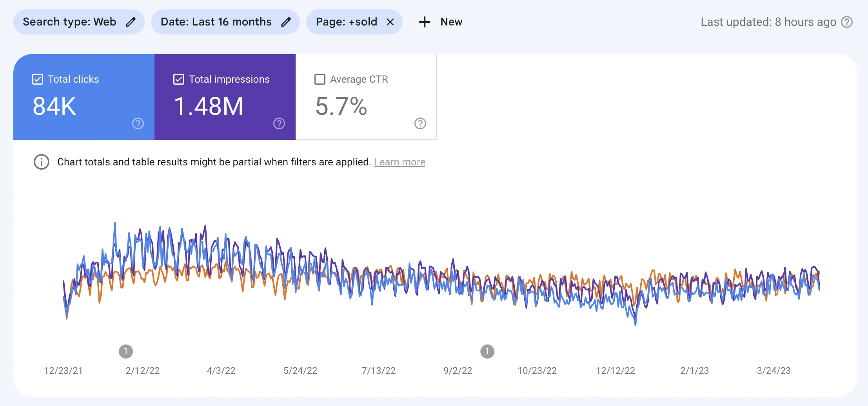The width and height of the screenshot is (868, 406).
Task: Uncheck the Total impressions checkbox
Action: pos(179,79)
